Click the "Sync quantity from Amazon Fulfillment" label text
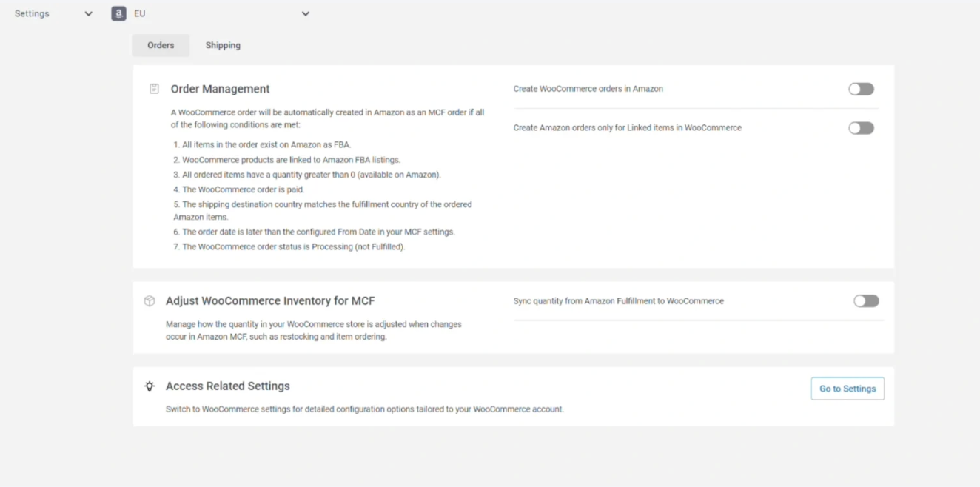Image resolution: width=980 pixels, height=487 pixels. [x=618, y=301]
